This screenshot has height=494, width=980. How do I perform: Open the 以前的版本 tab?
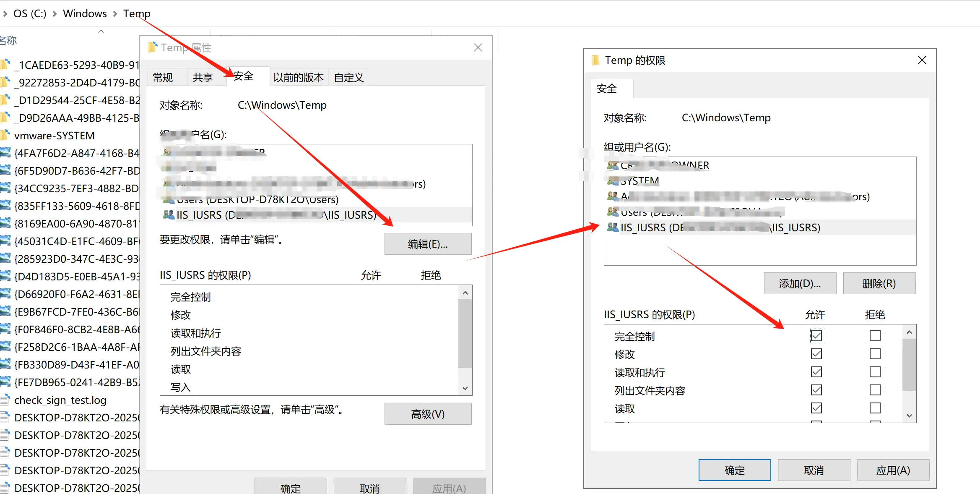(x=298, y=77)
